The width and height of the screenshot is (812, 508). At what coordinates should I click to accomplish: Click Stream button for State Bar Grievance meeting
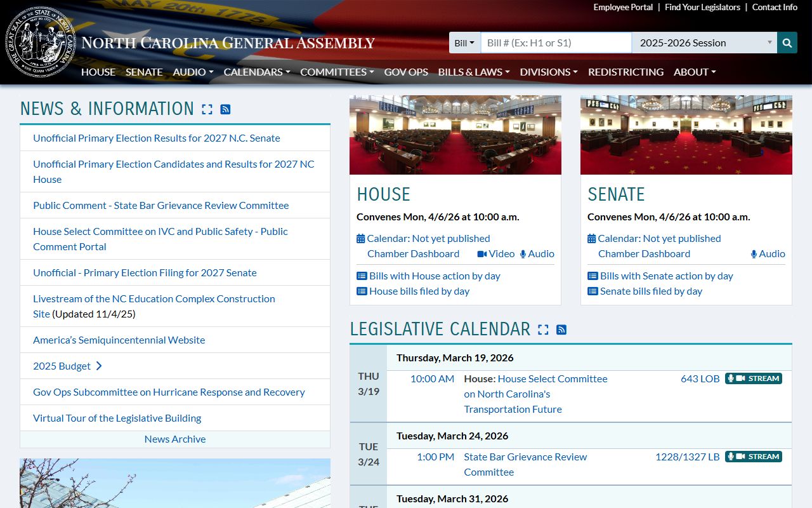(x=754, y=457)
